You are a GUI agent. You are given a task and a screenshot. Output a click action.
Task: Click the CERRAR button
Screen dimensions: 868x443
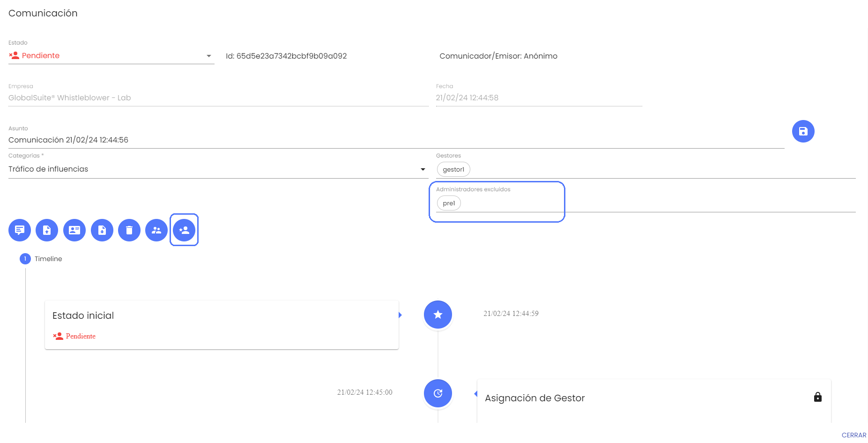(x=853, y=435)
